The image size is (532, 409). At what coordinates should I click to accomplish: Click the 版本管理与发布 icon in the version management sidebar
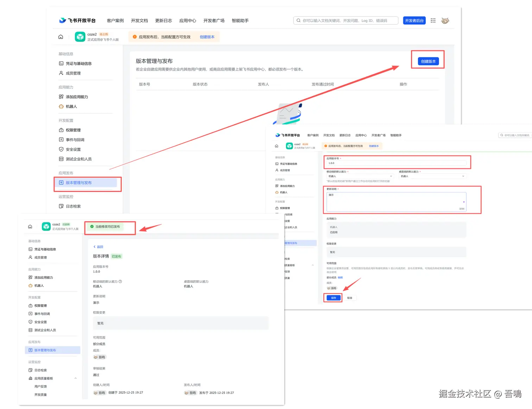(x=61, y=183)
